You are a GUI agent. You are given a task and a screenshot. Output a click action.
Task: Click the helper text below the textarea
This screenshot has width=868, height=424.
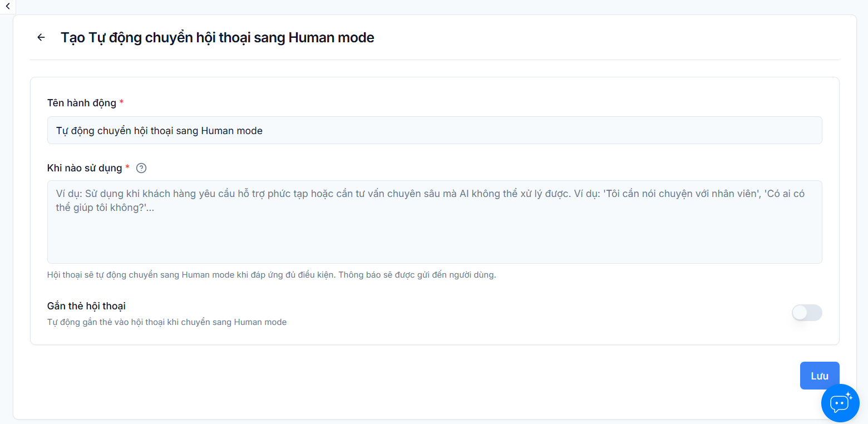tap(272, 274)
